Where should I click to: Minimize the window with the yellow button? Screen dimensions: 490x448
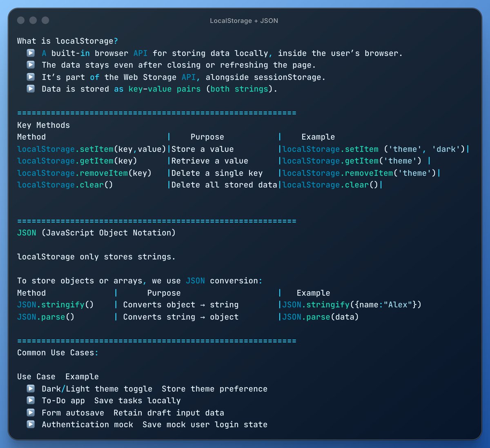[33, 20]
